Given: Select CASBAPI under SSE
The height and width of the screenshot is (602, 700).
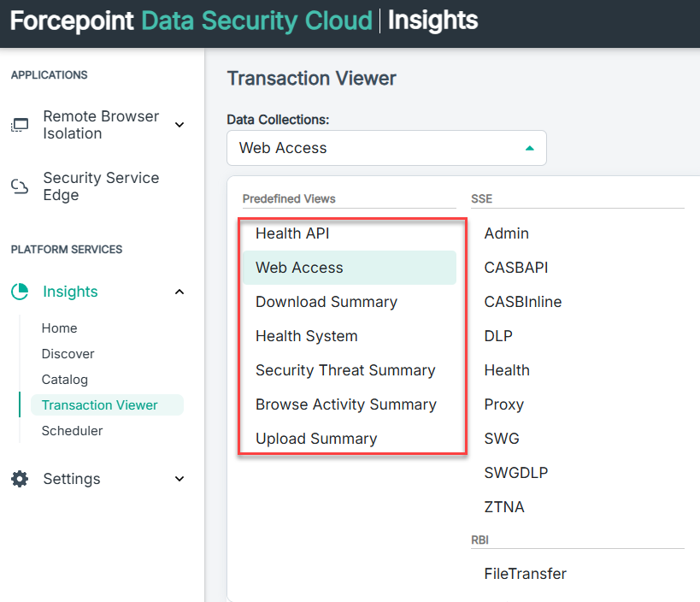Looking at the screenshot, I should (515, 268).
